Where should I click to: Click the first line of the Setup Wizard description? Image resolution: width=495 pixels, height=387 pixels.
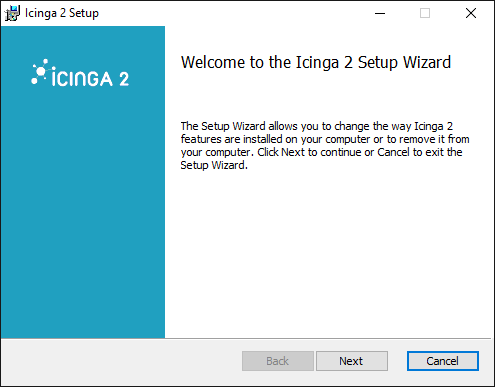pyautogui.click(x=317, y=126)
